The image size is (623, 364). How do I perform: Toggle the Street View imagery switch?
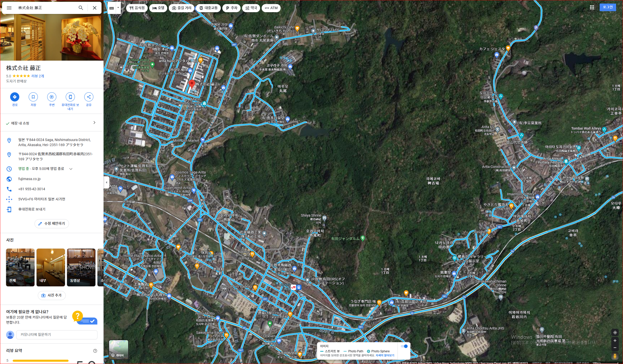coord(404,346)
